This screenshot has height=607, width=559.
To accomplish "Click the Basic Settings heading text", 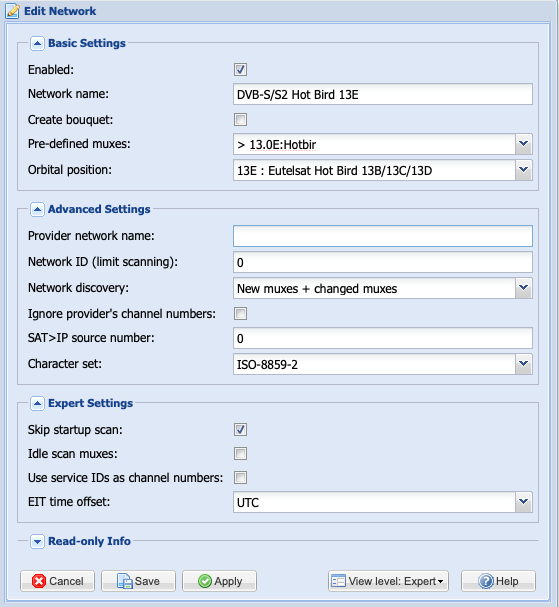I will point(87,43).
